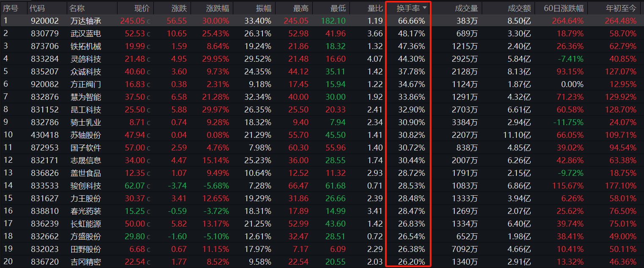Select stock 众诚科技
Screen dimensions: 644x268
click(86, 71)
